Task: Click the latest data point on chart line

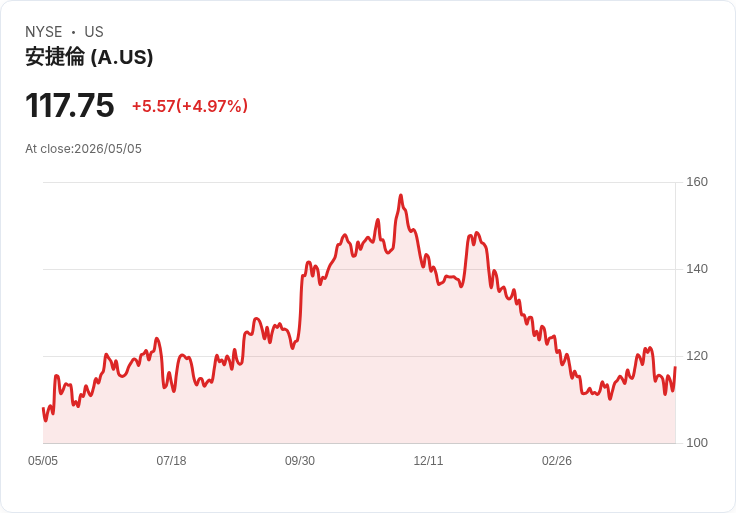Action: click(x=675, y=367)
